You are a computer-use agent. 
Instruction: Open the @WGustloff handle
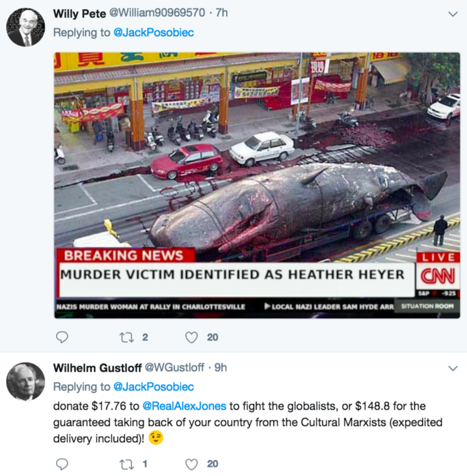click(175, 368)
